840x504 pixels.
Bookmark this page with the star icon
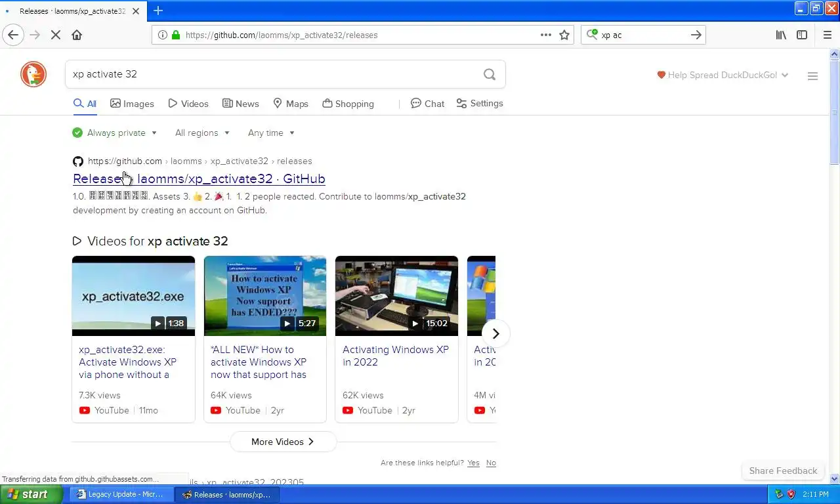click(564, 35)
